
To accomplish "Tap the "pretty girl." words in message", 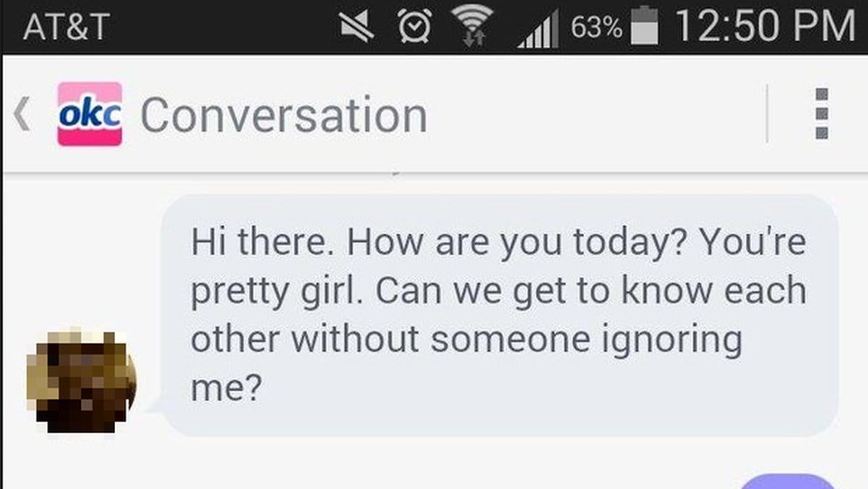I will pos(277,292).
